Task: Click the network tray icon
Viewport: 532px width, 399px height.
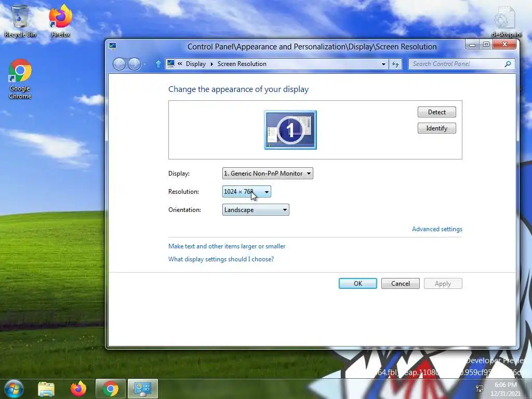Action: pos(480,389)
